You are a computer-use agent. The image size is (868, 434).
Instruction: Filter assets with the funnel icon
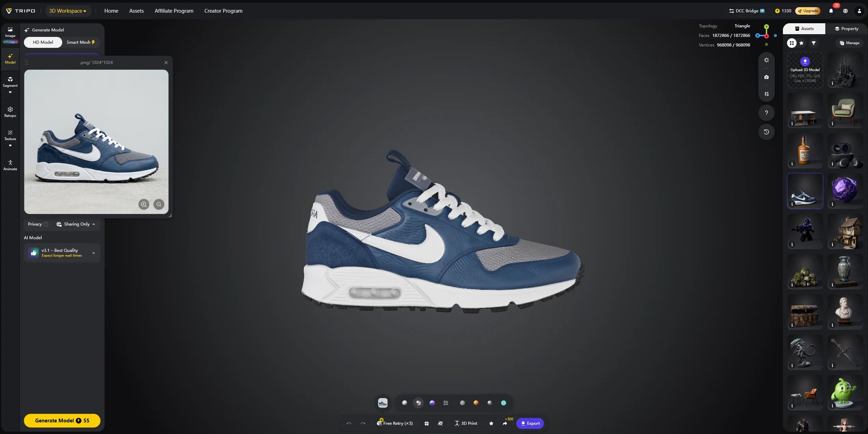(x=814, y=43)
